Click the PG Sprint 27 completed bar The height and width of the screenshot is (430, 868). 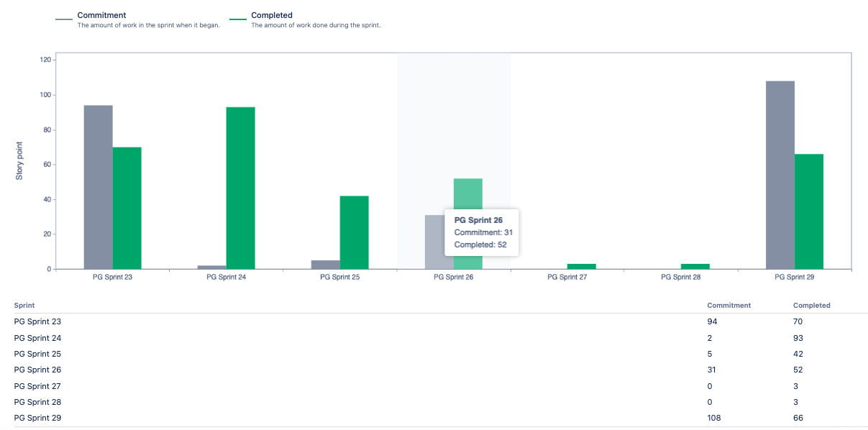tap(582, 266)
